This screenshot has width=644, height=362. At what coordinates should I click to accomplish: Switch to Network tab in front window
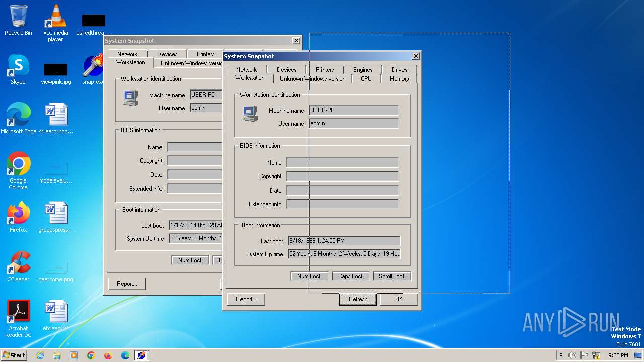coord(247,70)
